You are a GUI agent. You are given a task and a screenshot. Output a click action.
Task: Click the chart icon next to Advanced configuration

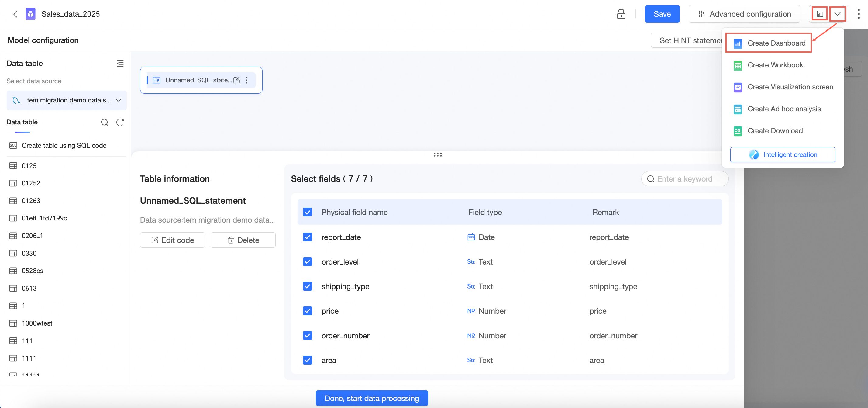(x=819, y=14)
